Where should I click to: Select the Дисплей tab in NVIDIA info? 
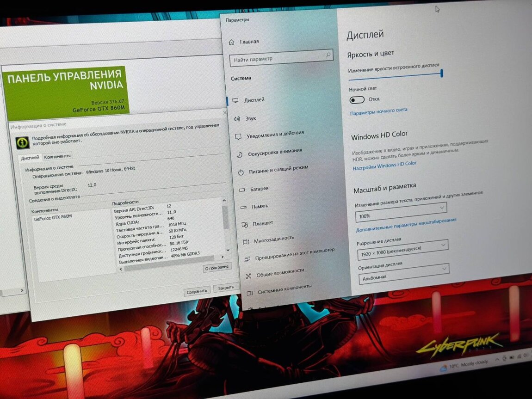click(31, 158)
